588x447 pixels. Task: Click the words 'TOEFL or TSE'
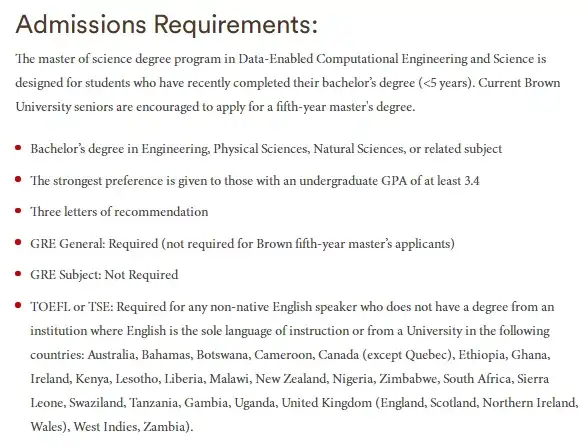click(70, 307)
